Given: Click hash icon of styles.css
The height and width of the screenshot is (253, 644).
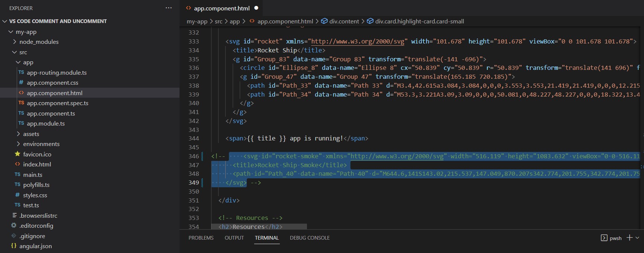Looking at the screenshot, I should click(x=17, y=195).
